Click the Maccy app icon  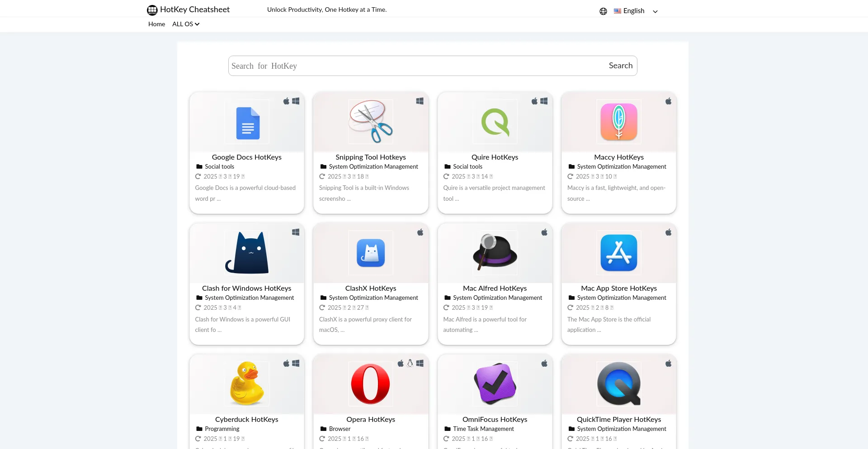618,122
